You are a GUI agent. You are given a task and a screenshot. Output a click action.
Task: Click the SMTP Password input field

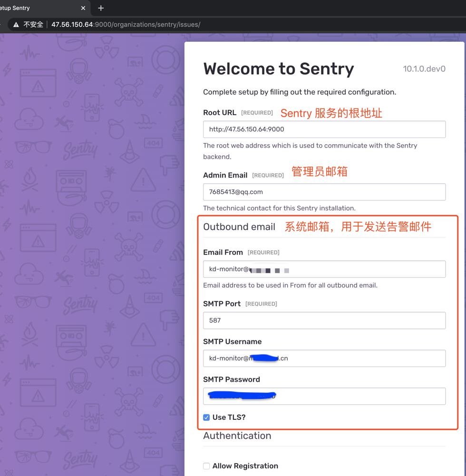(324, 396)
